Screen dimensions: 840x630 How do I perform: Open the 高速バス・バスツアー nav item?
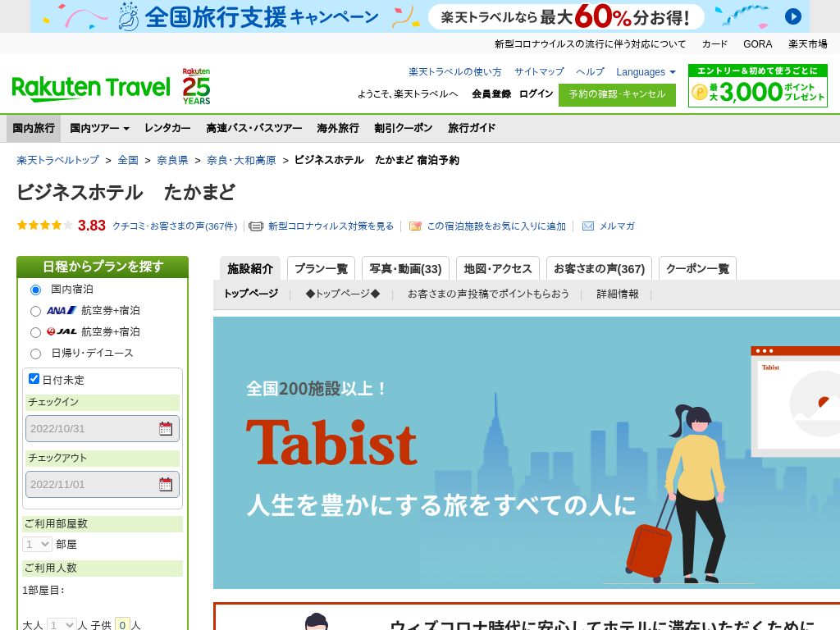click(x=254, y=128)
